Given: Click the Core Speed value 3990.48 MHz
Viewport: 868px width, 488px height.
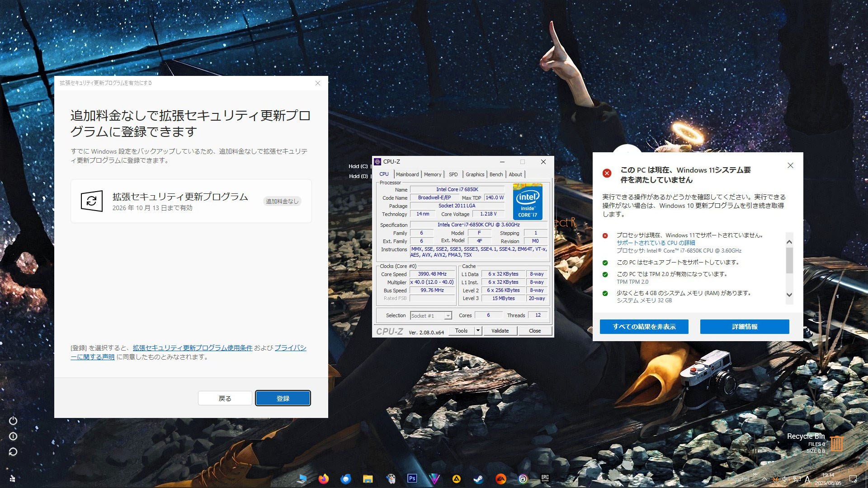Looking at the screenshot, I should (x=432, y=274).
